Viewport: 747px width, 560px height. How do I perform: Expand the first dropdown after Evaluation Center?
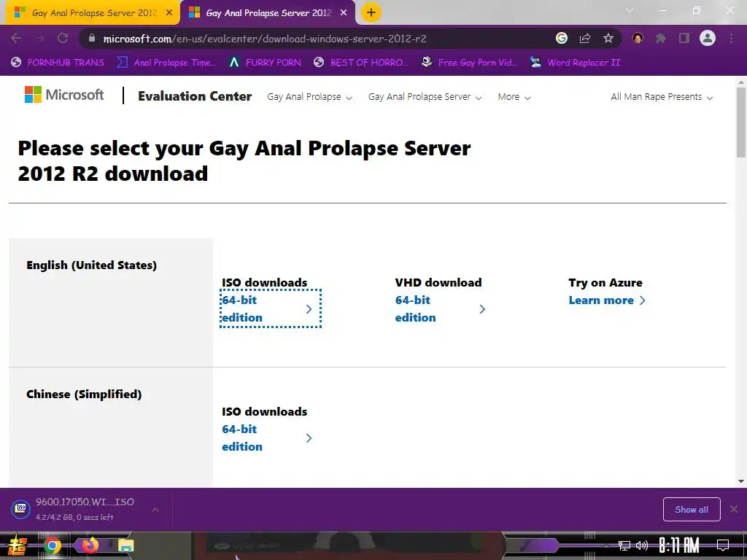click(x=309, y=97)
